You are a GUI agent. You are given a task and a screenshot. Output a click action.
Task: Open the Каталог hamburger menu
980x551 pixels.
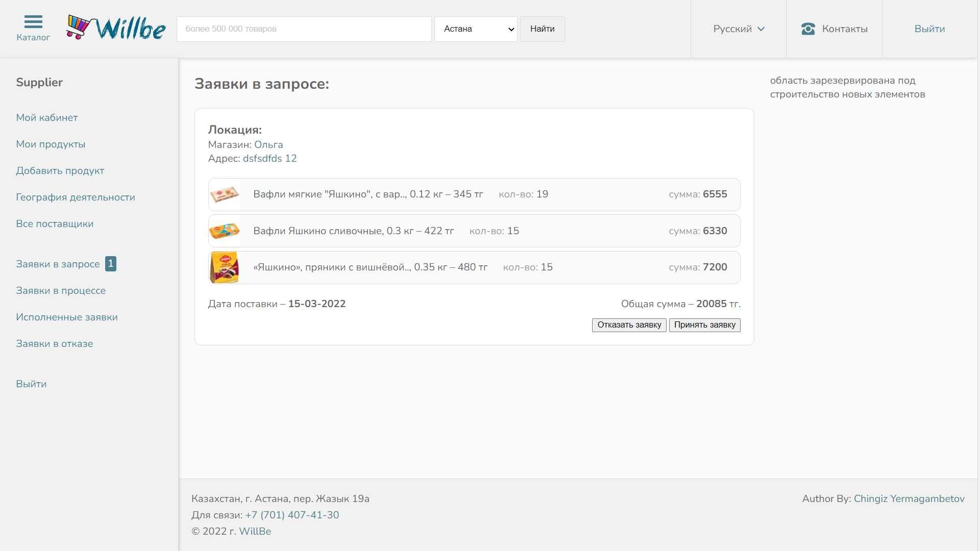pyautogui.click(x=33, y=29)
